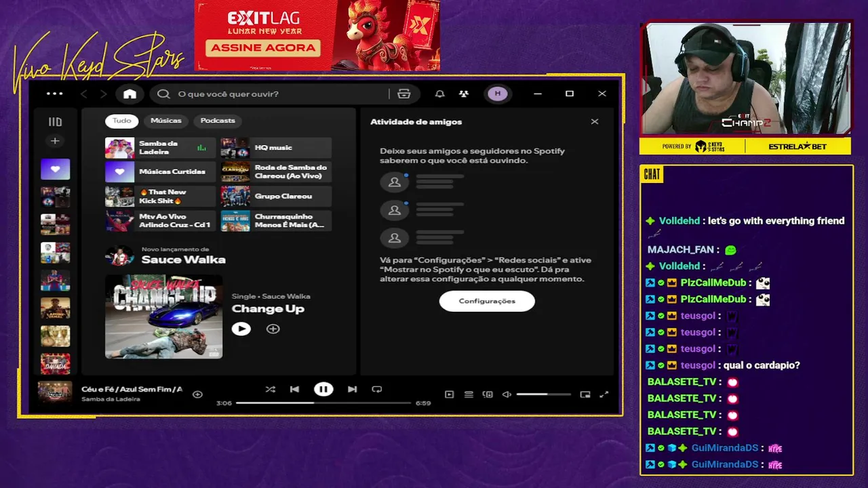Pause the current song

pos(323,389)
